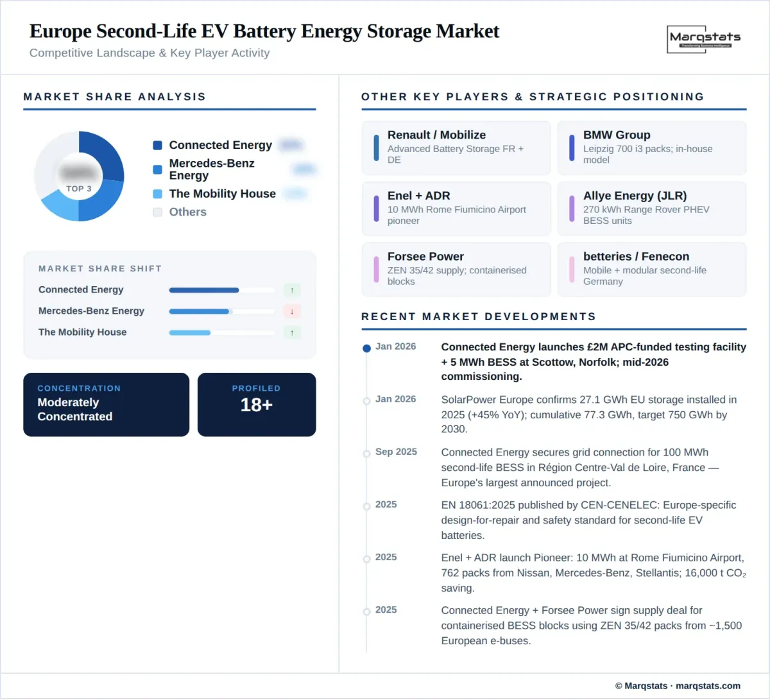Click the 'EN 18061:2025 published by CEN-CENELEC' text

(x=588, y=520)
